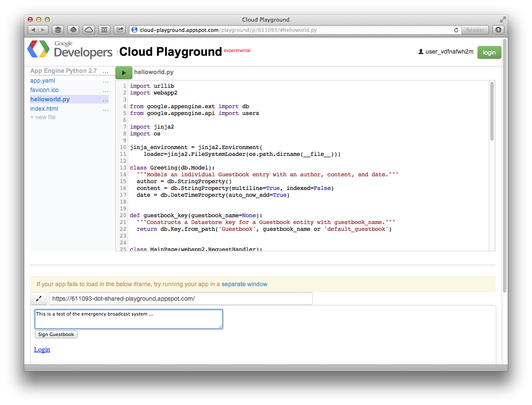
Task: Click the 'App Engine Python 2.7' project heading
Action: (x=63, y=71)
